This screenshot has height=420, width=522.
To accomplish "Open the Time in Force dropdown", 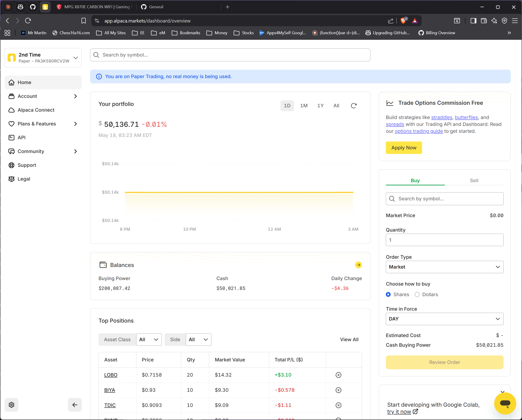I will click(445, 319).
